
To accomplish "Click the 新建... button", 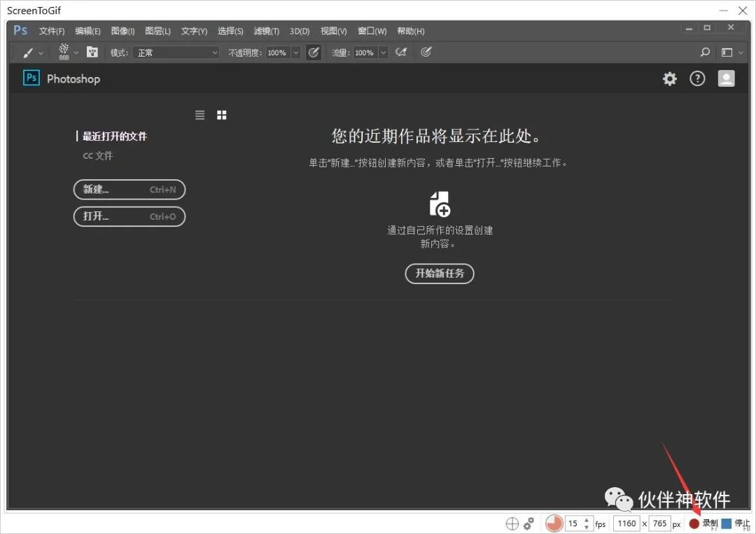I will tap(129, 189).
